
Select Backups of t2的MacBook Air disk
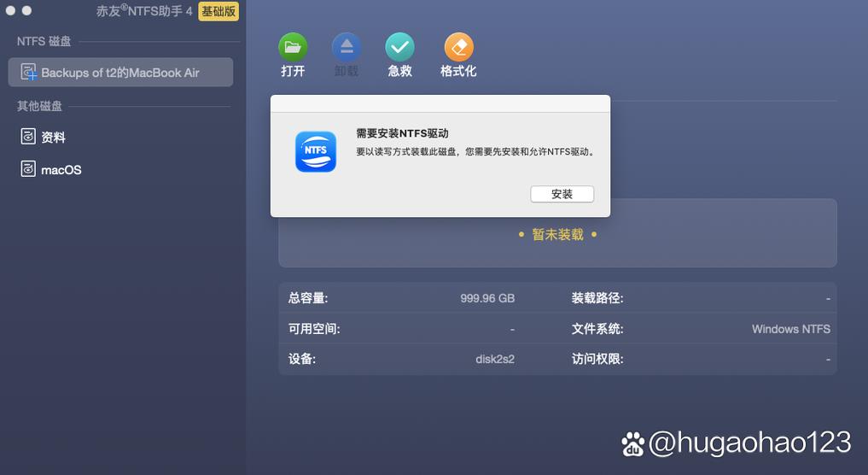pos(120,72)
